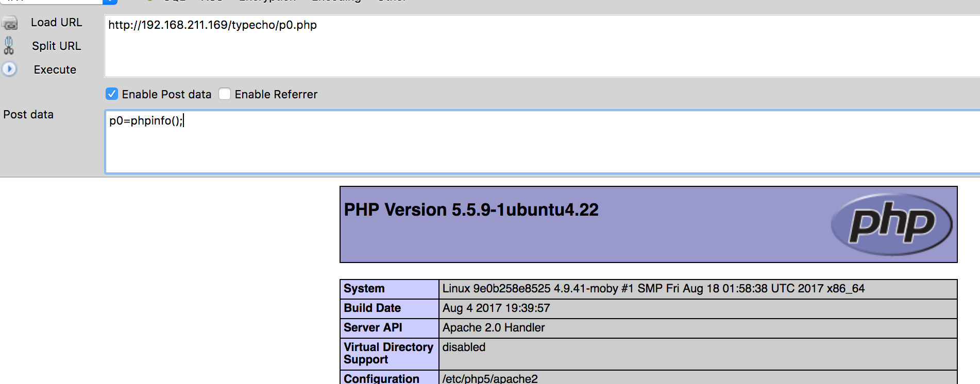The image size is (980, 384).
Task: Select the Virtual Directory Support label
Action: pyautogui.click(x=388, y=354)
